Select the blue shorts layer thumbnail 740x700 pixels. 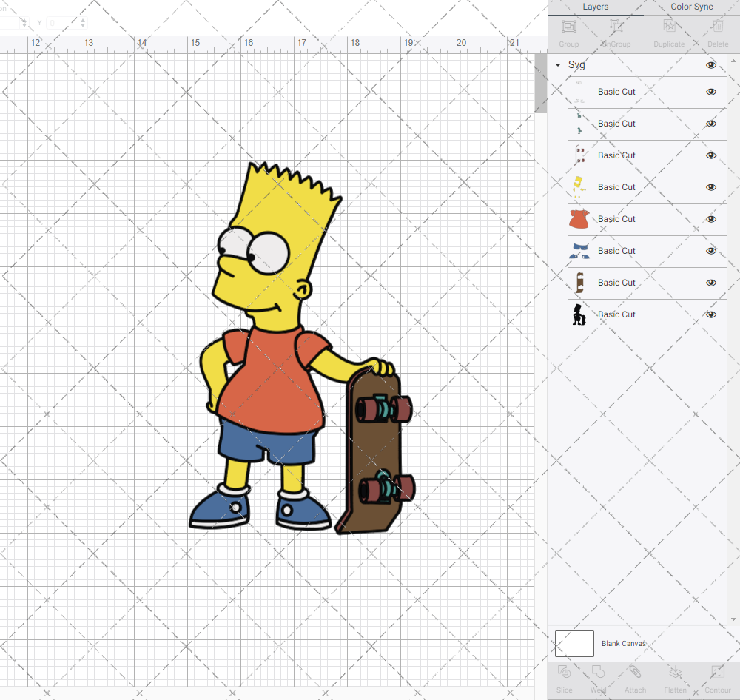(579, 251)
